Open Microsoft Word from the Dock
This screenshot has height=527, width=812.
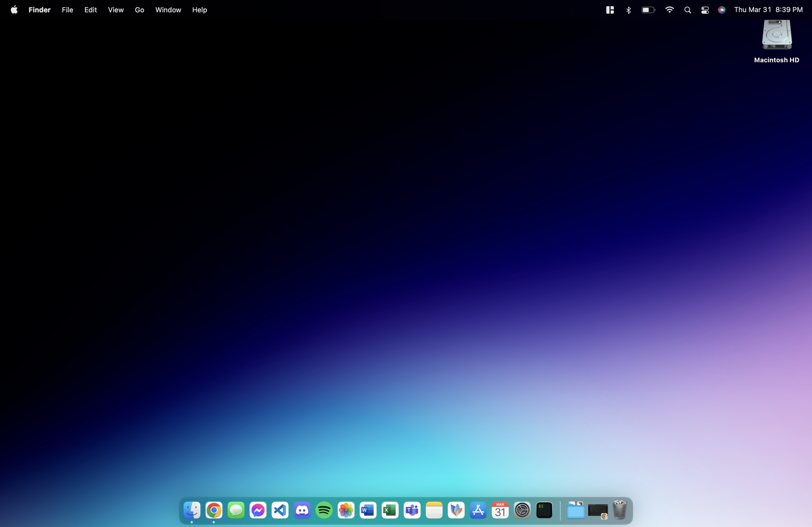point(368,510)
